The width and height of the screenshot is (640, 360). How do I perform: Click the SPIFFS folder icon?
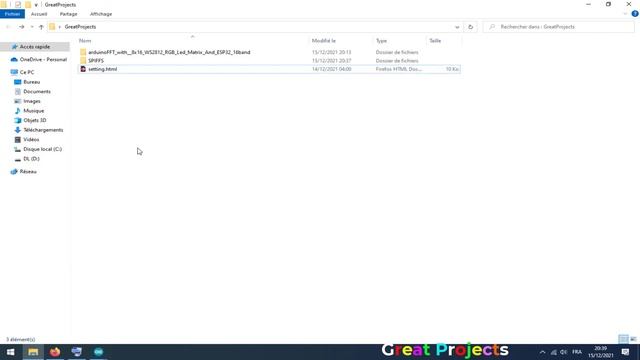(x=83, y=61)
